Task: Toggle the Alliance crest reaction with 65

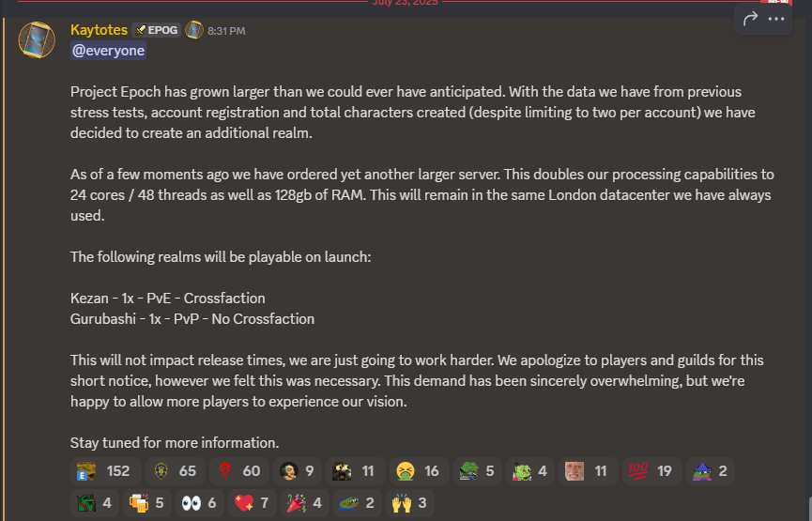Action: click(x=176, y=470)
